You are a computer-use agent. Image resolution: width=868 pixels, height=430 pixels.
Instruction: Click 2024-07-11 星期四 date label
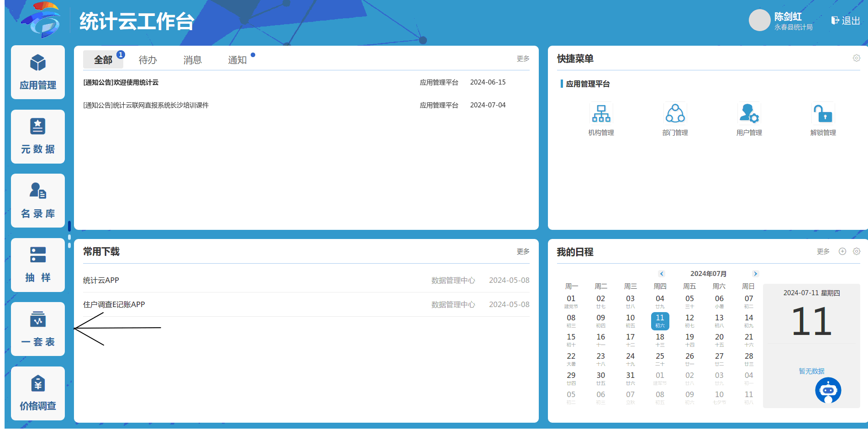tap(812, 293)
